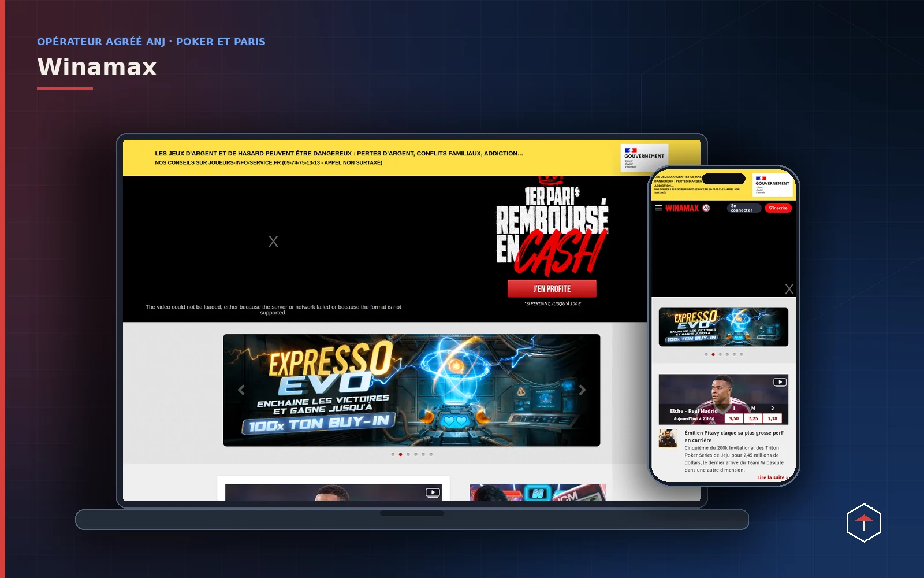This screenshot has width=924, height=578.
Task: Open the Expresso EVO banner on the phone
Action: (724, 327)
